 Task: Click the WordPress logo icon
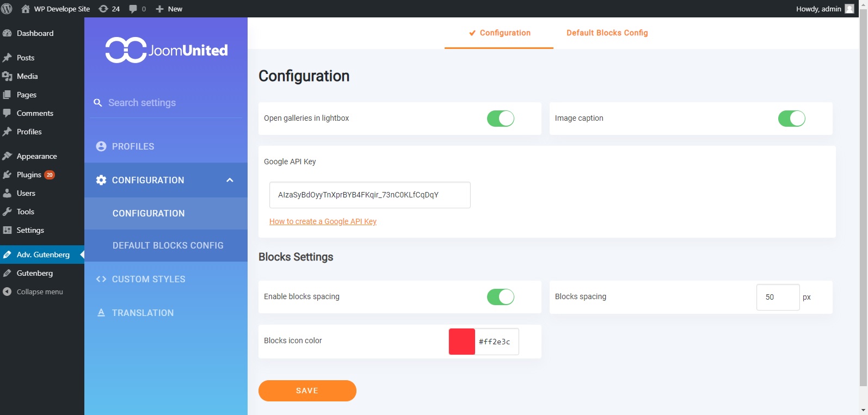pyautogui.click(x=7, y=9)
